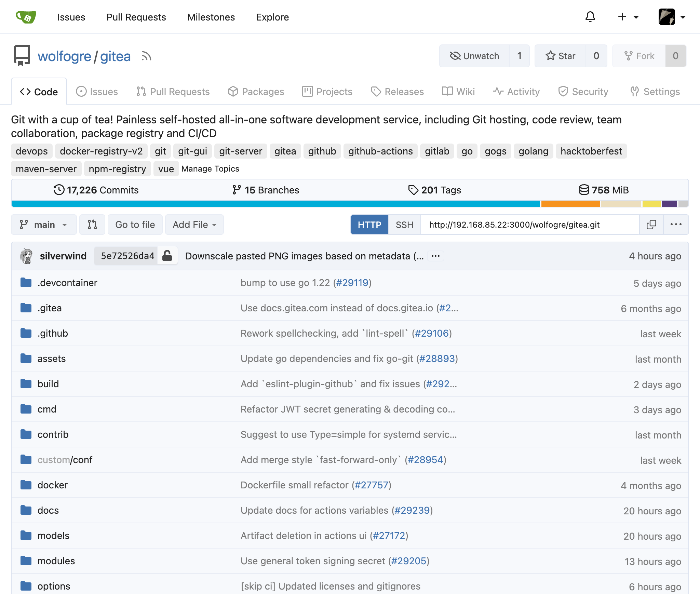Expand the Add File dropdown
This screenshot has height=594, width=700.
click(x=194, y=225)
